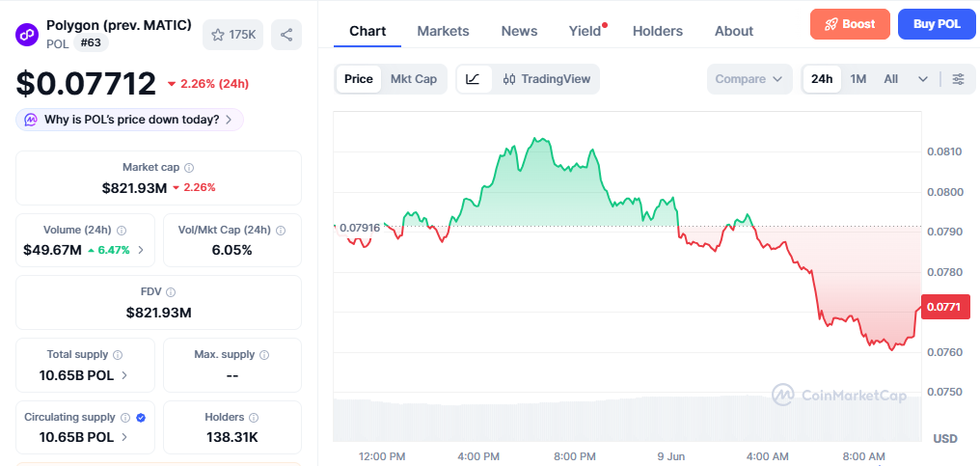
Task: Switch chart to Price view
Action: 359,79
